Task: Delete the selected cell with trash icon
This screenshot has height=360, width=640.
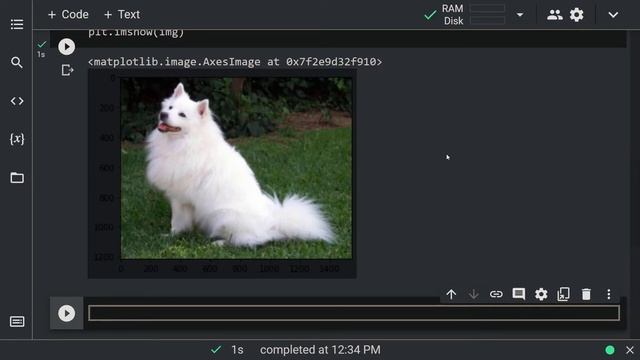Action: [586, 294]
